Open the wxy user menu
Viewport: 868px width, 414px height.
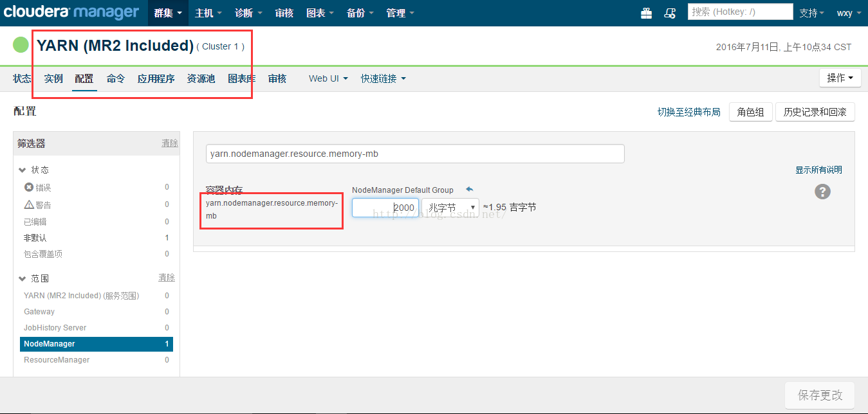click(849, 13)
